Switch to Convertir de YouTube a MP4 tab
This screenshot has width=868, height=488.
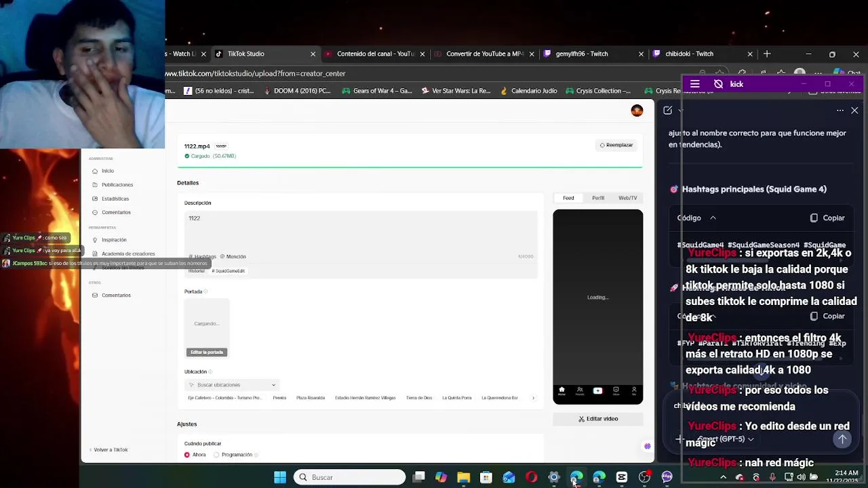[x=480, y=54]
